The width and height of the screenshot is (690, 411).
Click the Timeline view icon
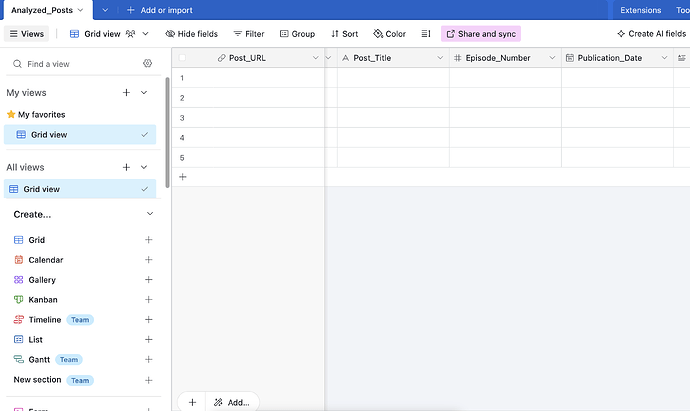(x=18, y=319)
